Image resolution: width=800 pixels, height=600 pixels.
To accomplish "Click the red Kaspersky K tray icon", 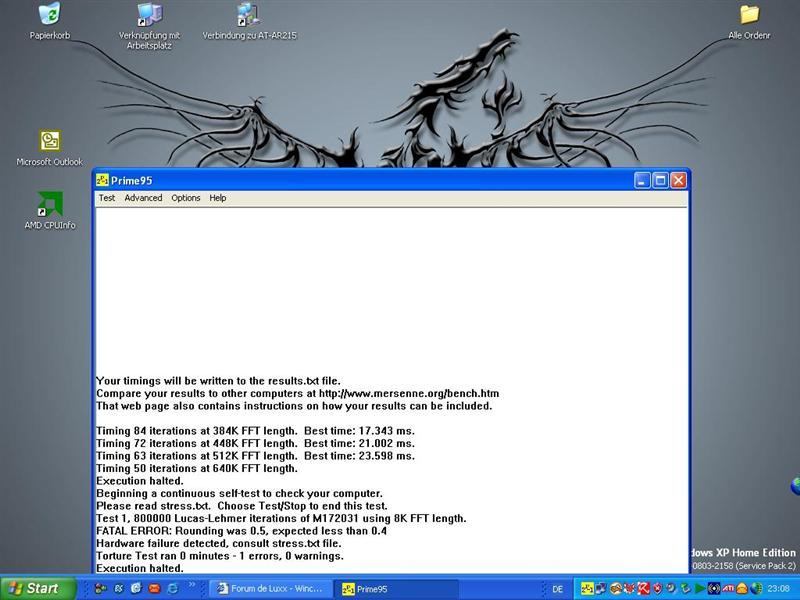I will [x=643, y=588].
